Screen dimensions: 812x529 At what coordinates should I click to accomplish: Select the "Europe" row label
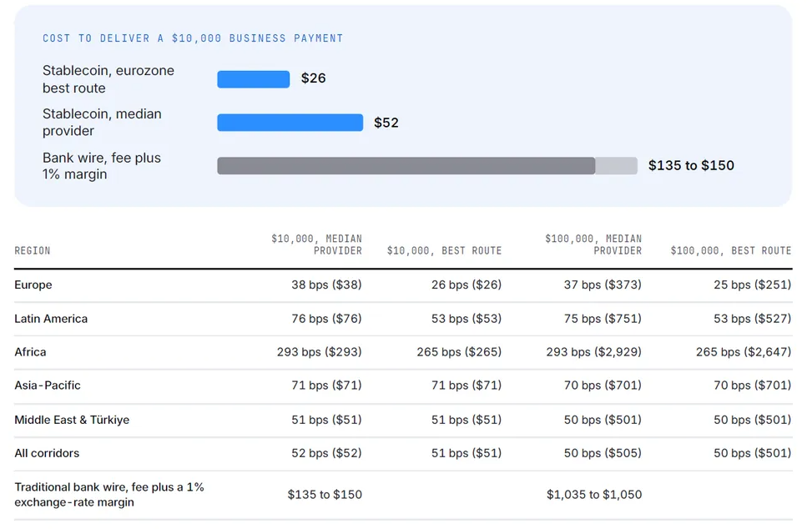tap(33, 285)
